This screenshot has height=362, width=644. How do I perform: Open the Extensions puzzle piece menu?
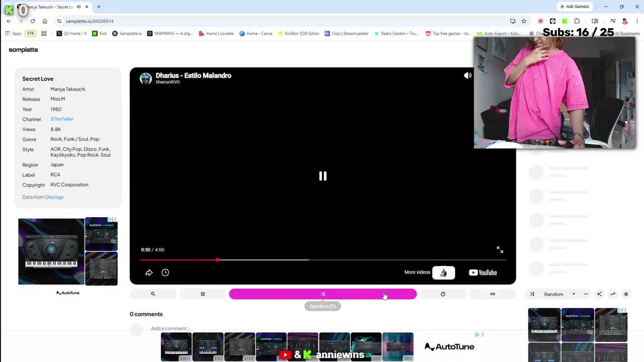point(577,21)
